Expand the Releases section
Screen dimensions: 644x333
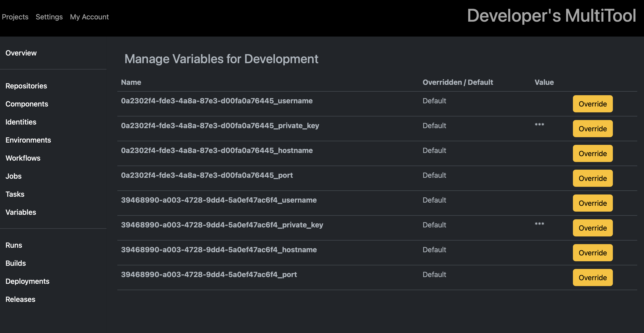[x=20, y=299]
